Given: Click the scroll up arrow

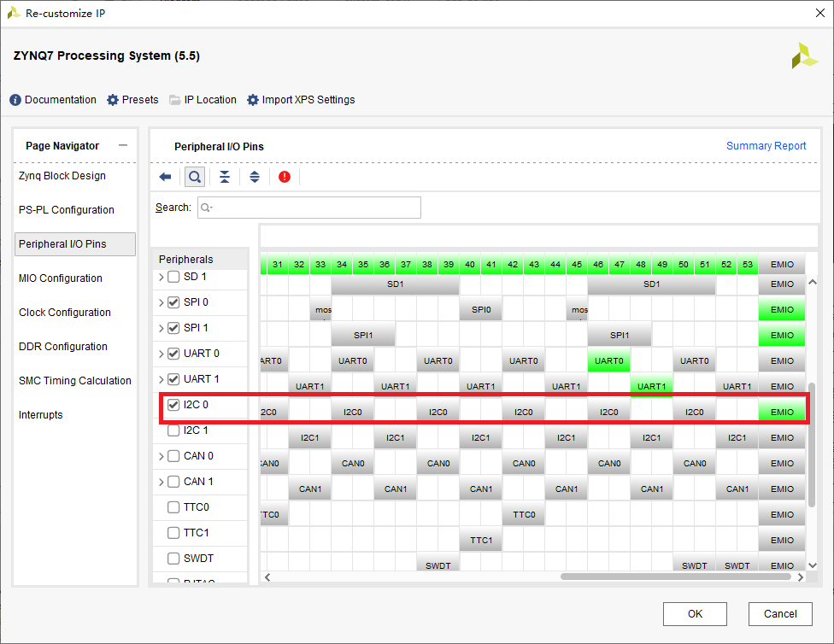Looking at the screenshot, I should pyautogui.click(x=812, y=283).
